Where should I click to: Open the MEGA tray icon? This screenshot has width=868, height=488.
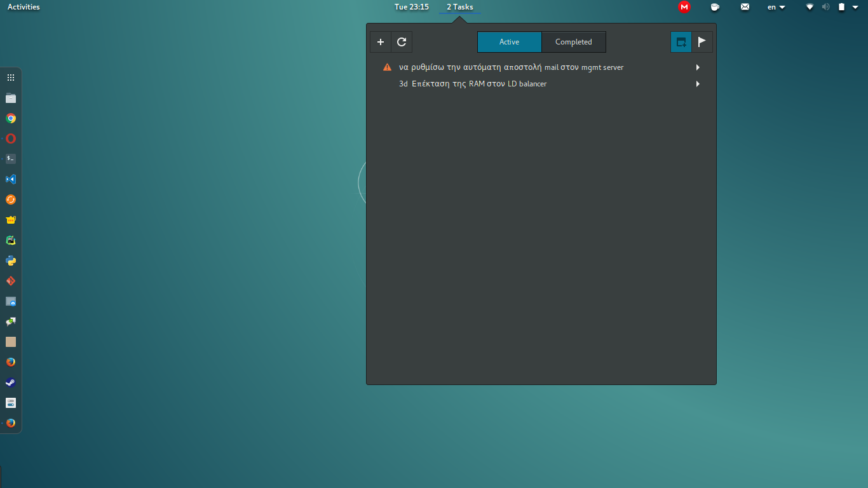684,7
